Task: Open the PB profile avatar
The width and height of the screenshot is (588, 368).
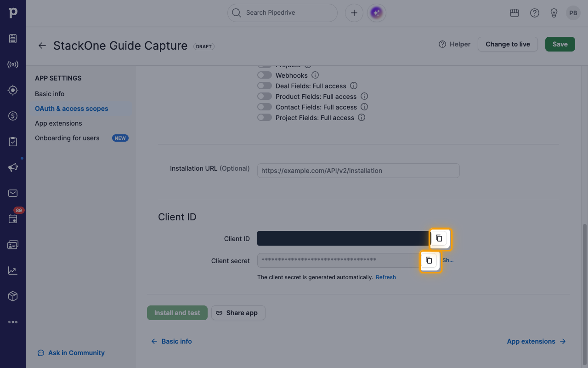Action: click(573, 13)
